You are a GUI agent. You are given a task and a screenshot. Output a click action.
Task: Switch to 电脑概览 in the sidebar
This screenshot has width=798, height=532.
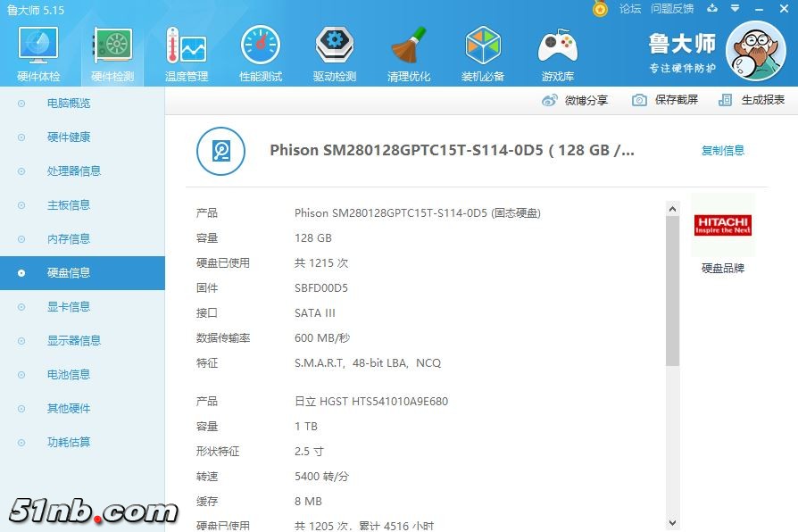(69, 104)
